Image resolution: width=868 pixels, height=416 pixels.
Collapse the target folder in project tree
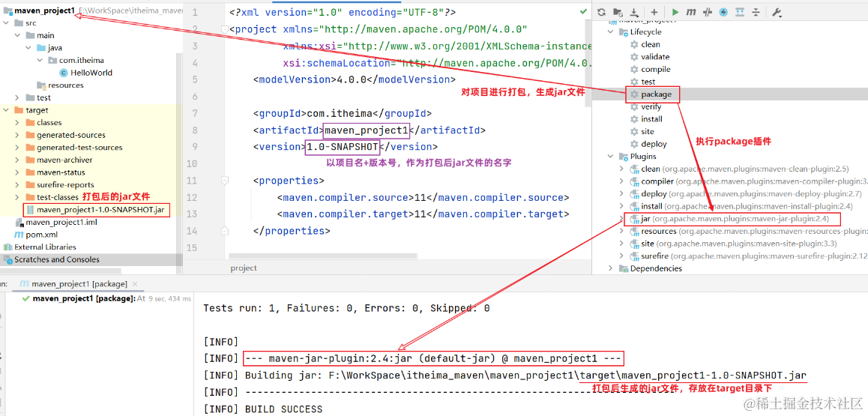coord(6,110)
